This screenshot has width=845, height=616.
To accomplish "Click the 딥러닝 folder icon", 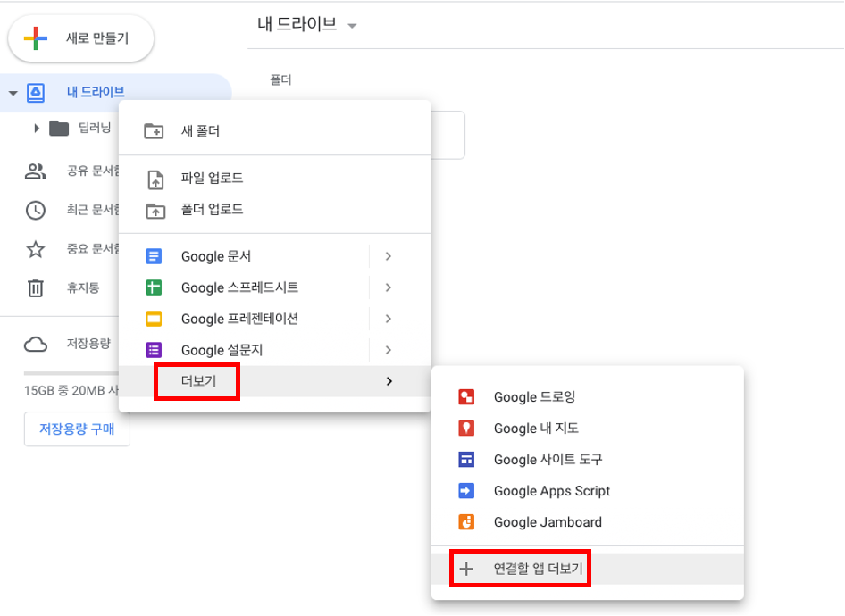I will (59, 129).
